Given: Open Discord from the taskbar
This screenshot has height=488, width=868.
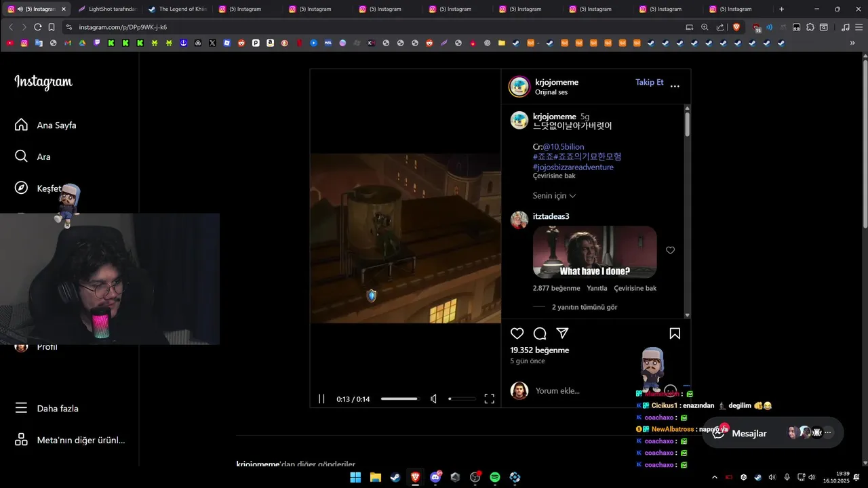Looking at the screenshot, I should coord(435,477).
